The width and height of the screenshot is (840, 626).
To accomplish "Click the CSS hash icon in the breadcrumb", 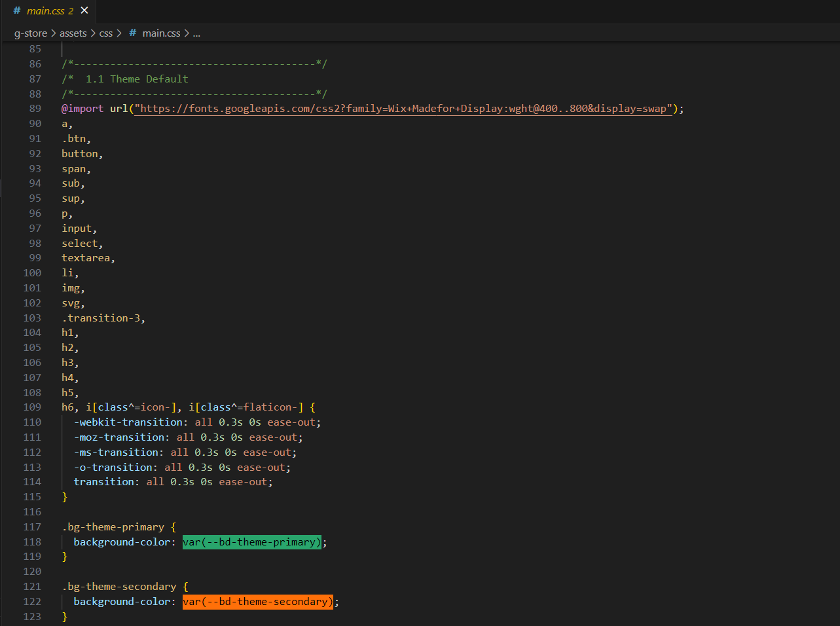I will (x=133, y=33).
